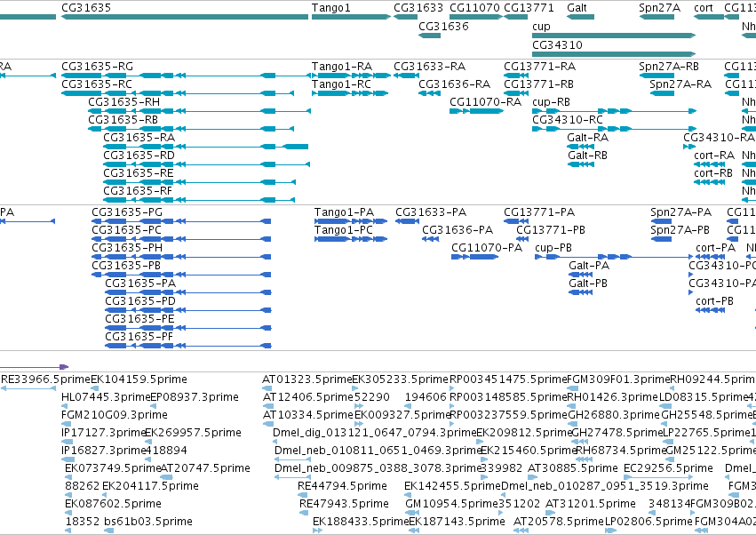Select transcript CG13771-RB
The height and width of the screenshot is (535, 756).
coord(538,84)
